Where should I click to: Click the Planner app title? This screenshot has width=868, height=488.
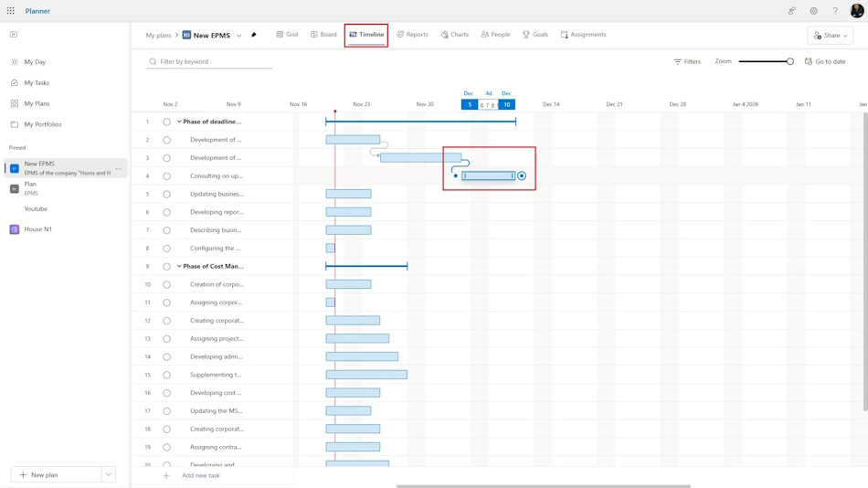pos(37,11)
